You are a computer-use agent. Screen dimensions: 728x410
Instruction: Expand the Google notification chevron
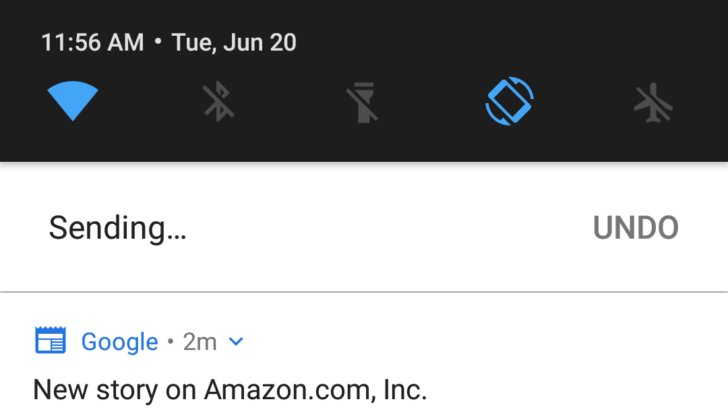[236, 342]
